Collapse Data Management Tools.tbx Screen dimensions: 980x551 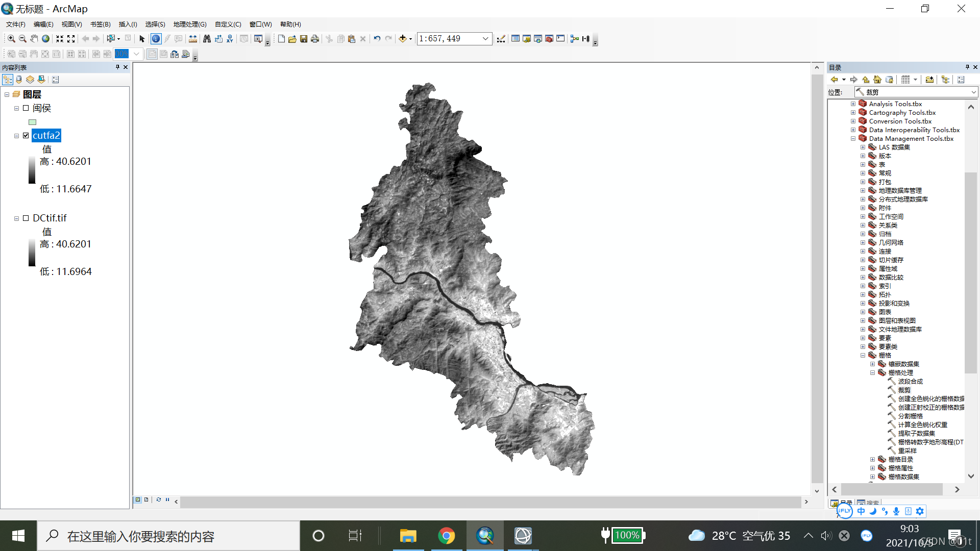pos(853,139)
